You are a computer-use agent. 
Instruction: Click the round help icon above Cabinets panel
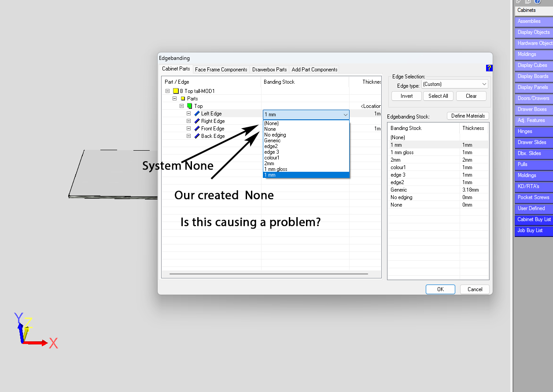click(538, 2)
